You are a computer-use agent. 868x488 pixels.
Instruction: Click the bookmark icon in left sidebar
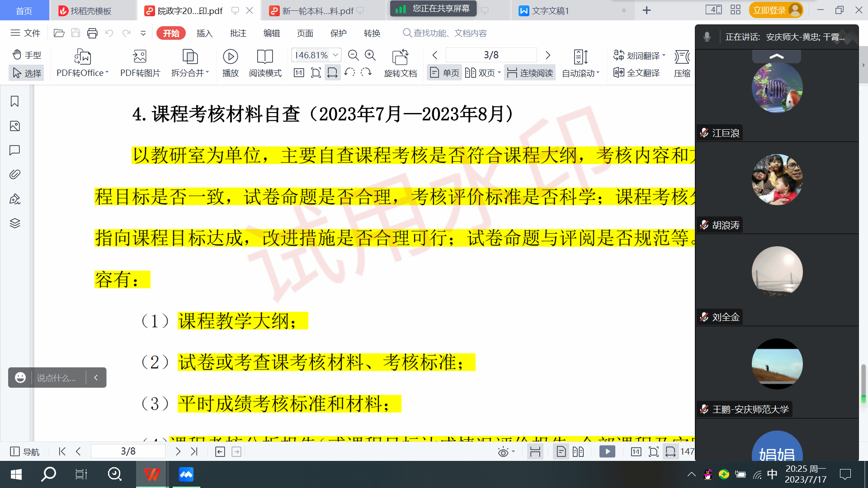(14, 101)
